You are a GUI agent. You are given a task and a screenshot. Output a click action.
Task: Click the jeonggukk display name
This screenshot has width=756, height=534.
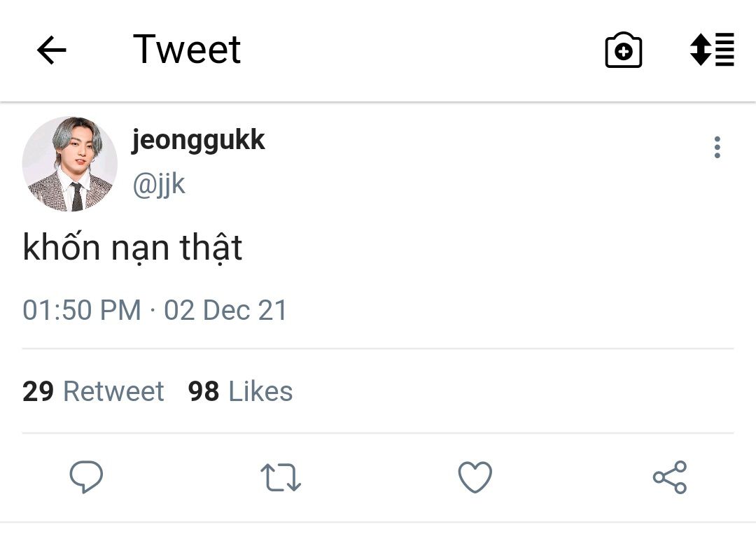click(x=198, y=140)
